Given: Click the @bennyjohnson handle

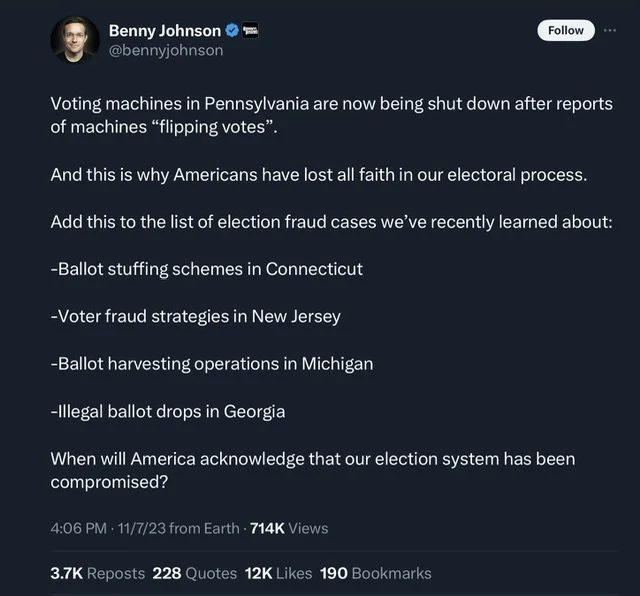Looking at the screenshot, I should 165,50.
